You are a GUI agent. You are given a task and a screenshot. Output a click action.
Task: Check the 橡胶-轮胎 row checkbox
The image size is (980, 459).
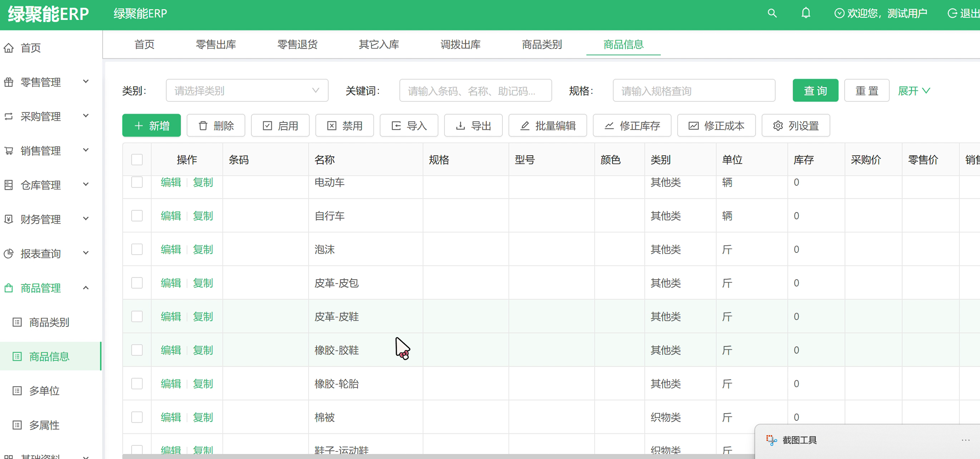pos(137,383)
